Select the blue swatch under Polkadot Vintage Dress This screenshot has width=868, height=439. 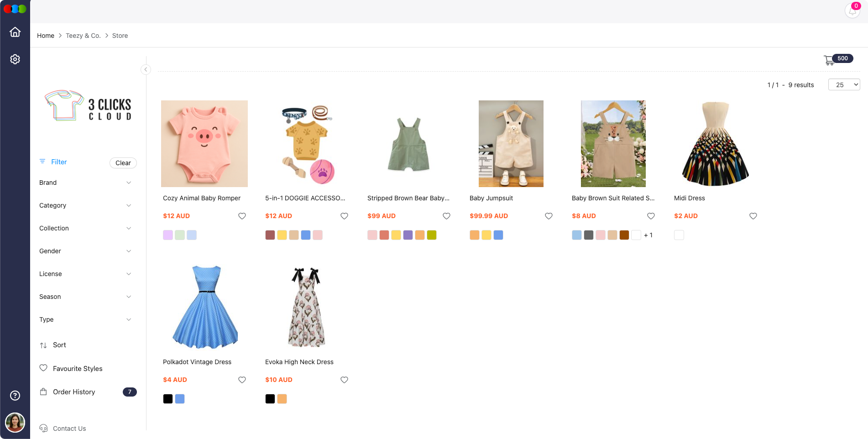pos(180,398)
